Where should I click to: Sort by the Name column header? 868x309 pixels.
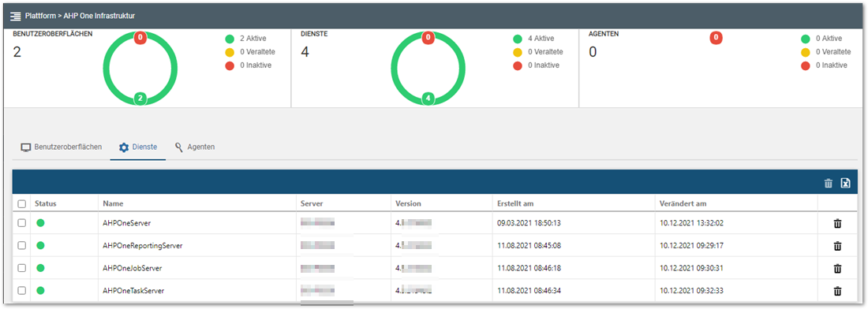click(112, 204)
